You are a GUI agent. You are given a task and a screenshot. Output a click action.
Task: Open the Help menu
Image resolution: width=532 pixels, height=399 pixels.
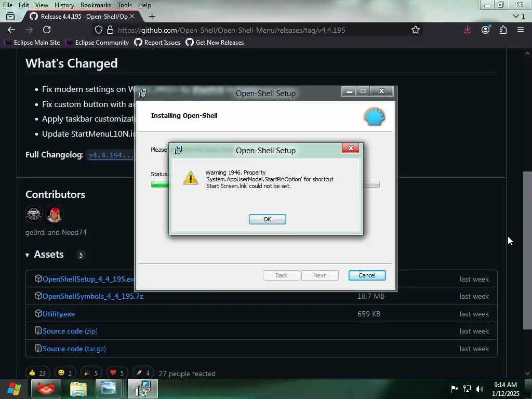point(144,5)
